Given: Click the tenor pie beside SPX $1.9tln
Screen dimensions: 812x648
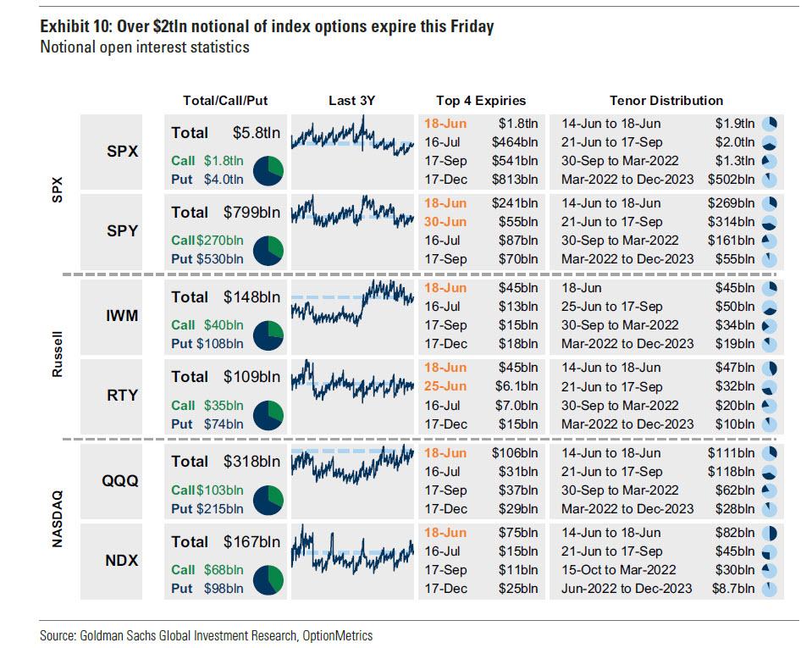Looking at the screenshot, I should tap(771, 124).
